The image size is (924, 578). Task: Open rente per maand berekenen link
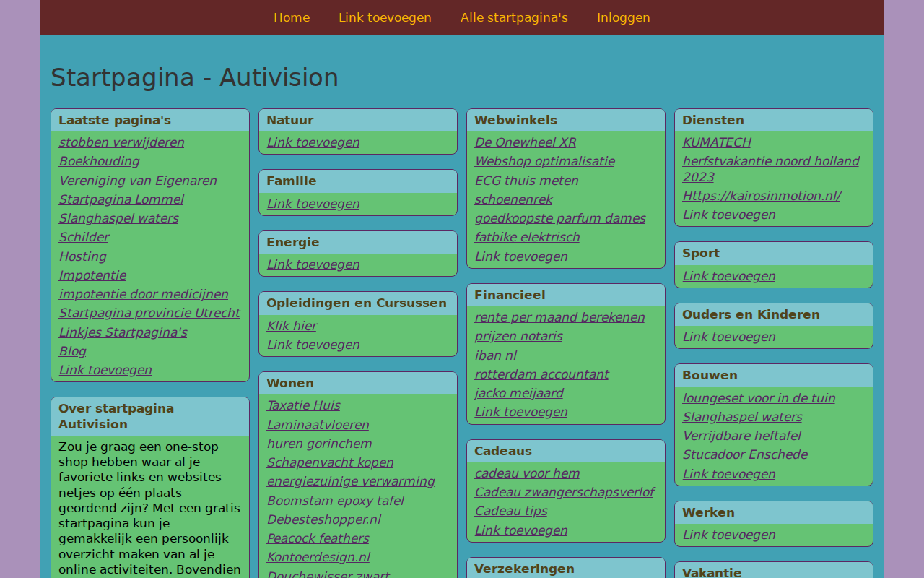point(559,317)
